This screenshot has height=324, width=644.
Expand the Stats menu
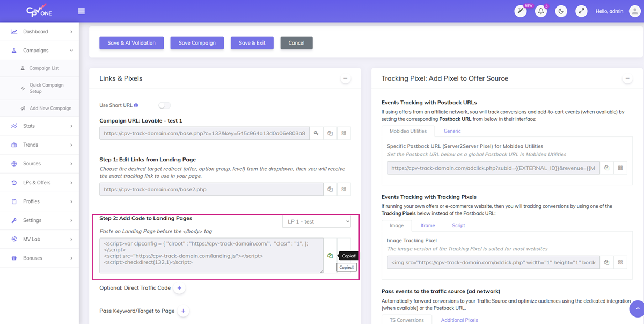pyautogui.click(x=71, y=126)
